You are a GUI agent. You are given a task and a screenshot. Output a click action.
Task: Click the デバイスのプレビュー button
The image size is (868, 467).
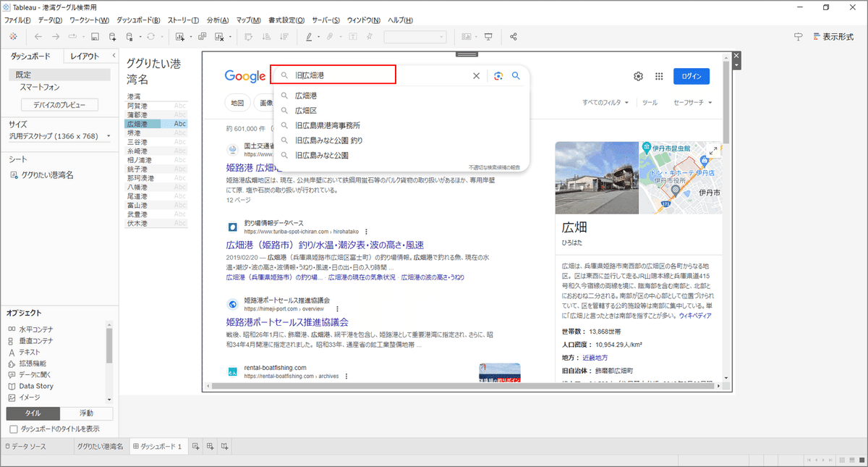(x=59, y=105)
